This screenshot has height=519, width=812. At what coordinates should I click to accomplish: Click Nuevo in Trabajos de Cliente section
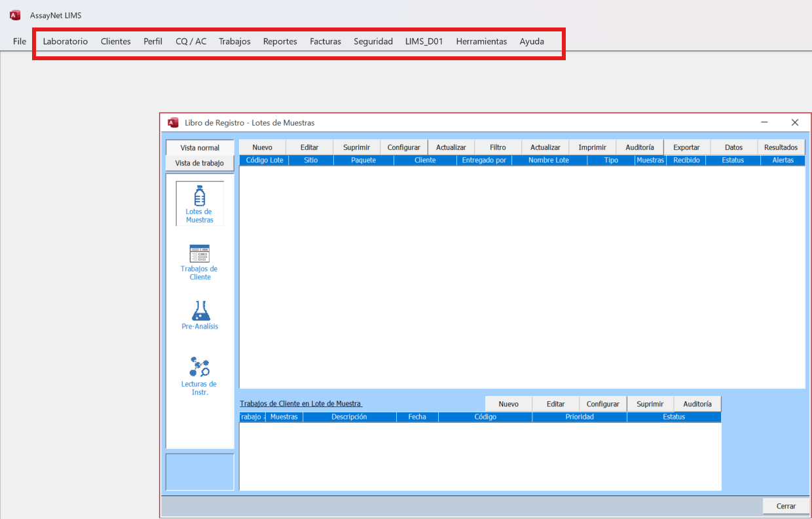pos(509,404)
